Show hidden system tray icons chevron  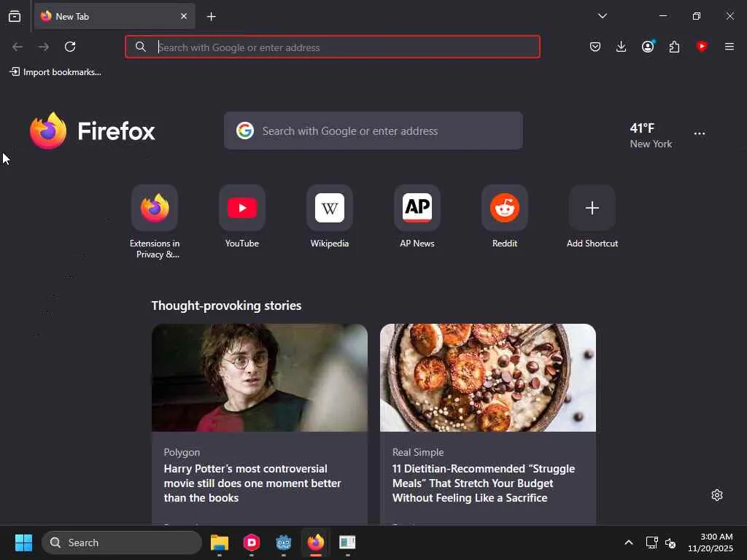629,542
